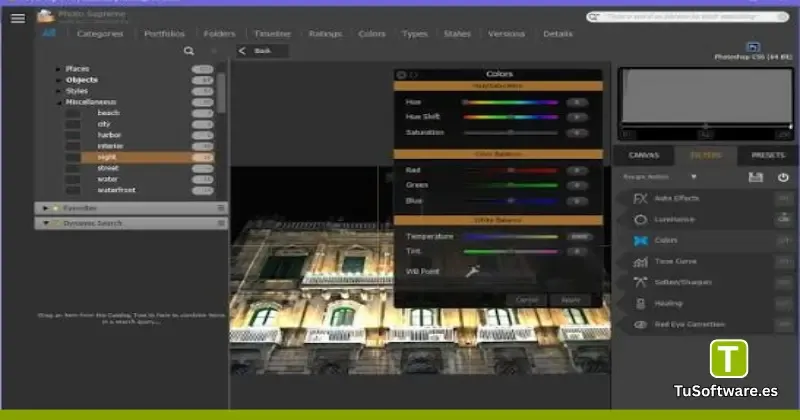Click the Temperature slider
This screenshot has height=420, width=800.
coord(510,237)
